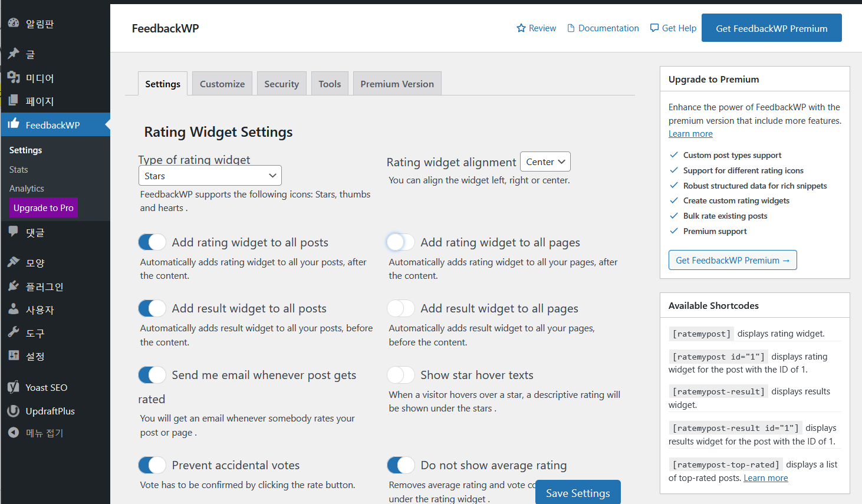The width and height of the screenshot is (862, 504).
Task: Open Stats in FeedbackWP submenu
Action: coord(19,169)
